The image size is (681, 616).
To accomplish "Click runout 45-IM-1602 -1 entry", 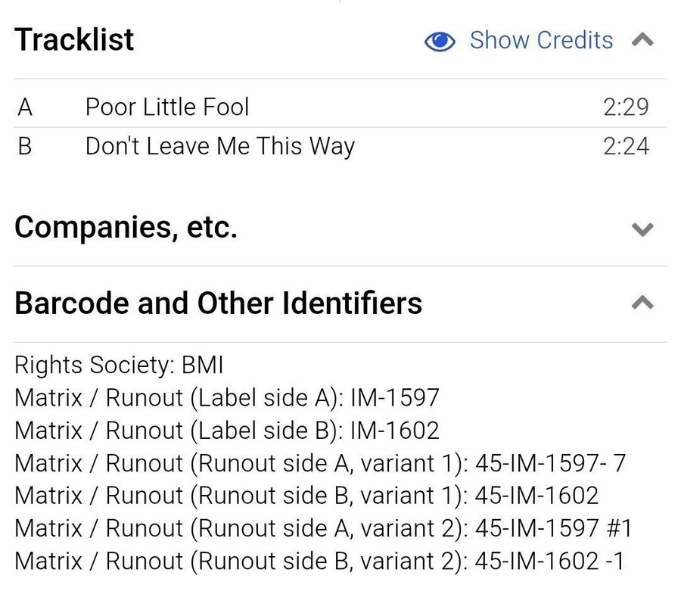I will coord(319,561).
